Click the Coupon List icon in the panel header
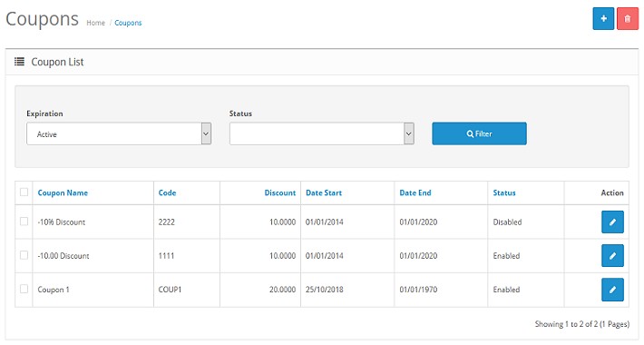Image resolution: width=644 pixels, height=345 pixels. click(x=19, y=62)
